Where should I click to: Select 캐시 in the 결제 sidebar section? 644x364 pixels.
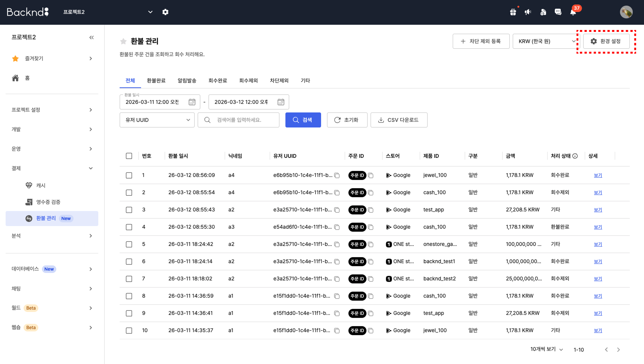click(41, 185)
